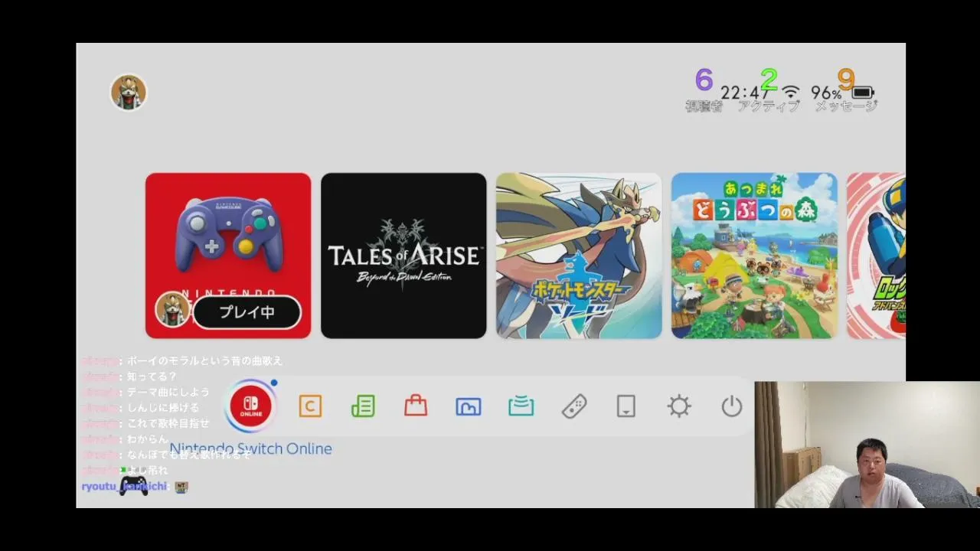Viewport: 980px width, 551px height.
Task: Click the battery status icon
Action: (863, 93)
